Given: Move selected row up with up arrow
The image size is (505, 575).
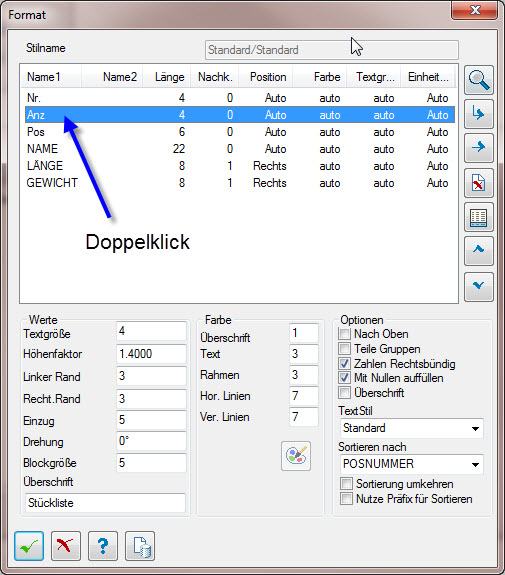Looking at the screenshot, I should point(479,251).
